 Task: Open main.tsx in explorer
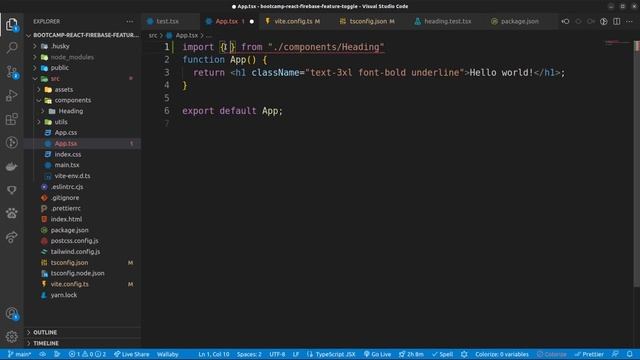click(x=82, y=165)
